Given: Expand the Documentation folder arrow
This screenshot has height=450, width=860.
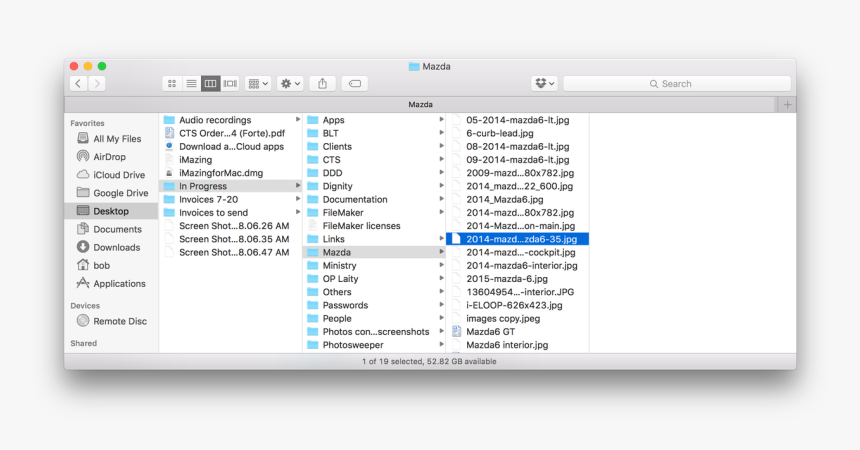Looking at the screenshot, I should pos(442,199).
